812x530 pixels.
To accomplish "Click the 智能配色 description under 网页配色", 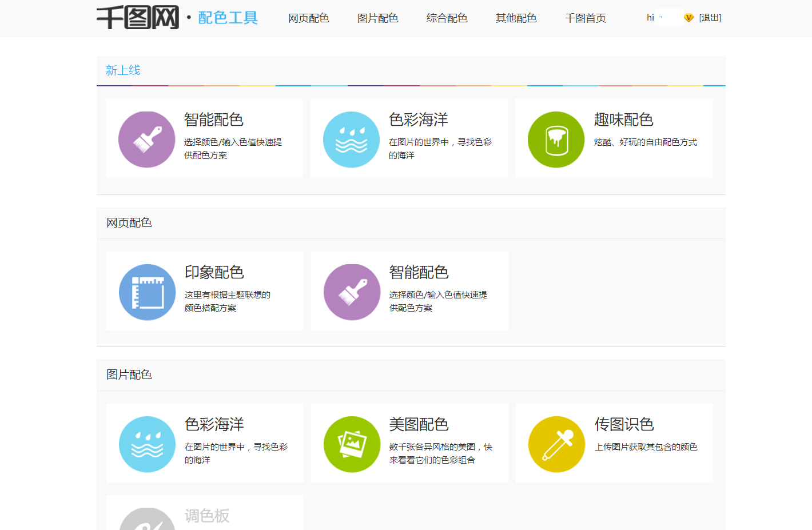I will (x=439, y=301).
